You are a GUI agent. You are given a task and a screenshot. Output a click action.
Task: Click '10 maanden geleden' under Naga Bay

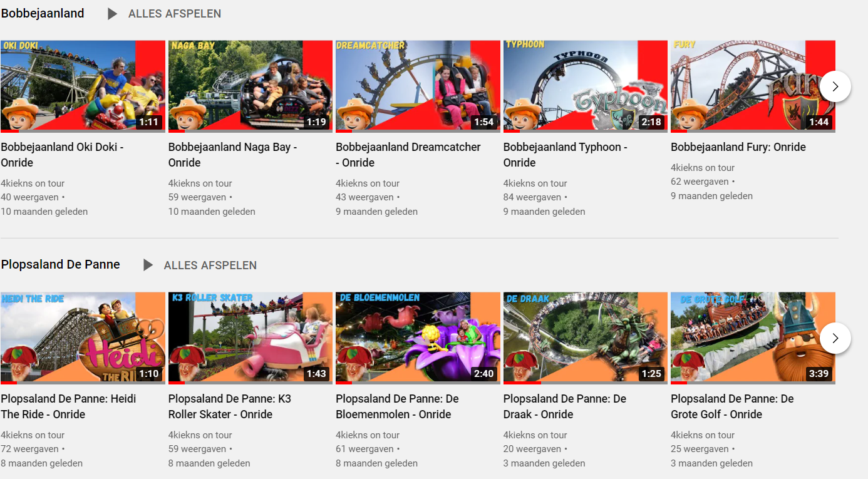212,212
